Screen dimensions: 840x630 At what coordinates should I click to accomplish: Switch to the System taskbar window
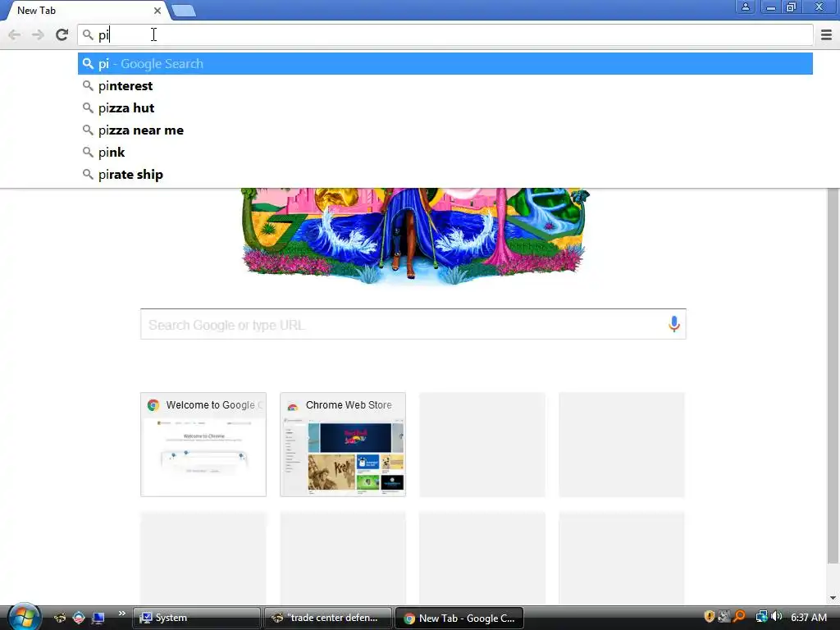pyautogui.click(x=196, y=618)
